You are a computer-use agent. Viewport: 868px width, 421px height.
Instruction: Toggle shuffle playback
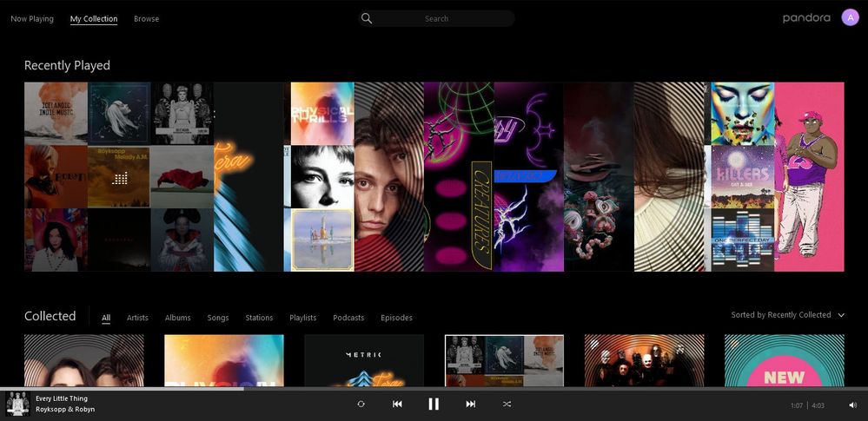pyautogui.click(x=507, y=404)
